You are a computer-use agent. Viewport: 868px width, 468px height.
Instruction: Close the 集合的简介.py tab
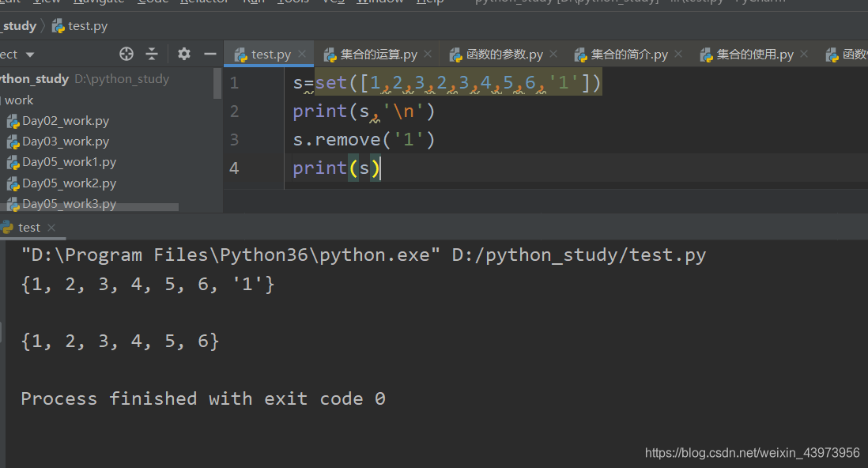pyautogui.click(x=678, y=55)
